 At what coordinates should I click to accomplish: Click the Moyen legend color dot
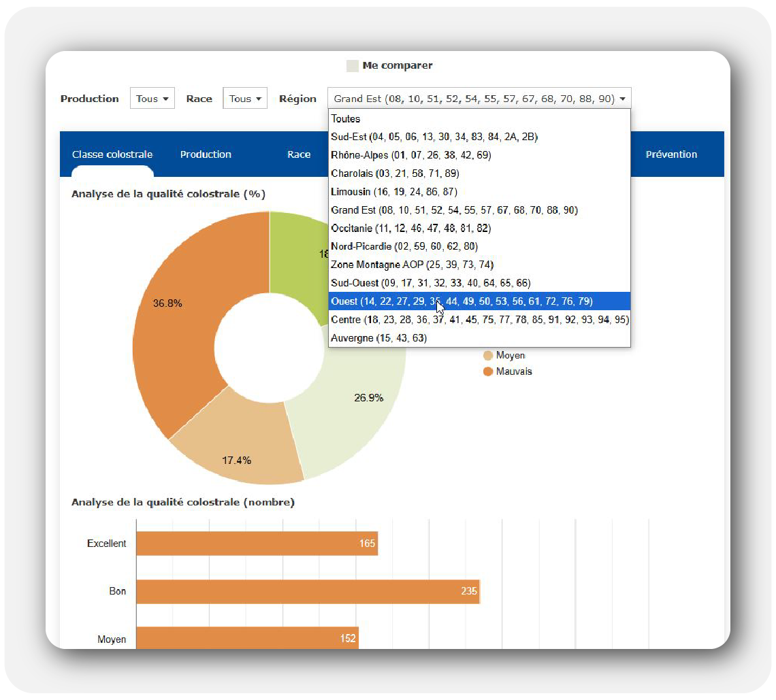coord(487,355)
